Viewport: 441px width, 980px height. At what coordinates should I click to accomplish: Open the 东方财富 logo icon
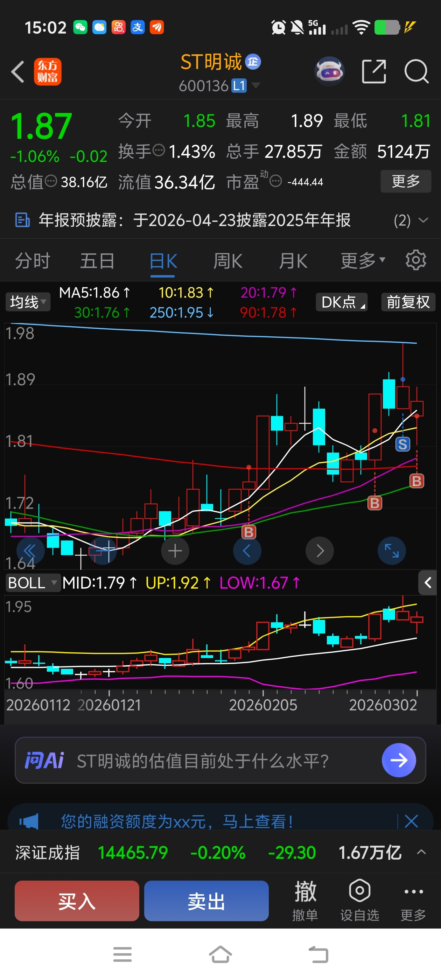pos(48,71)
